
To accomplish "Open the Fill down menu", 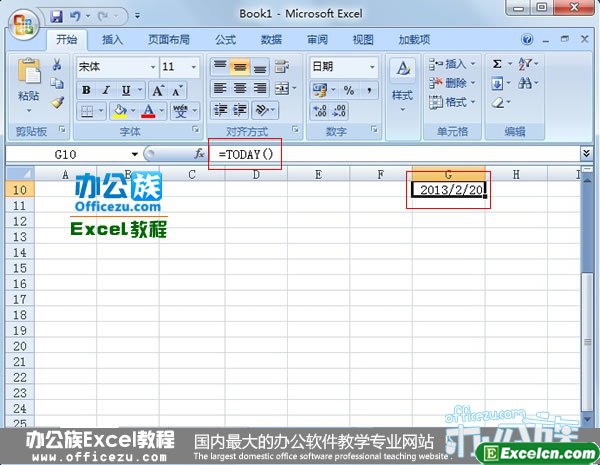I will coord(501,83).
